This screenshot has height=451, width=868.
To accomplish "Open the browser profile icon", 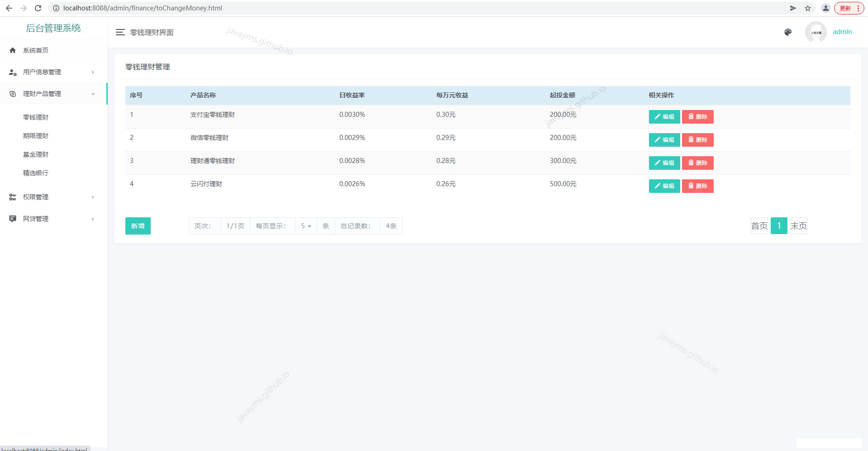I will coord(826,8).
